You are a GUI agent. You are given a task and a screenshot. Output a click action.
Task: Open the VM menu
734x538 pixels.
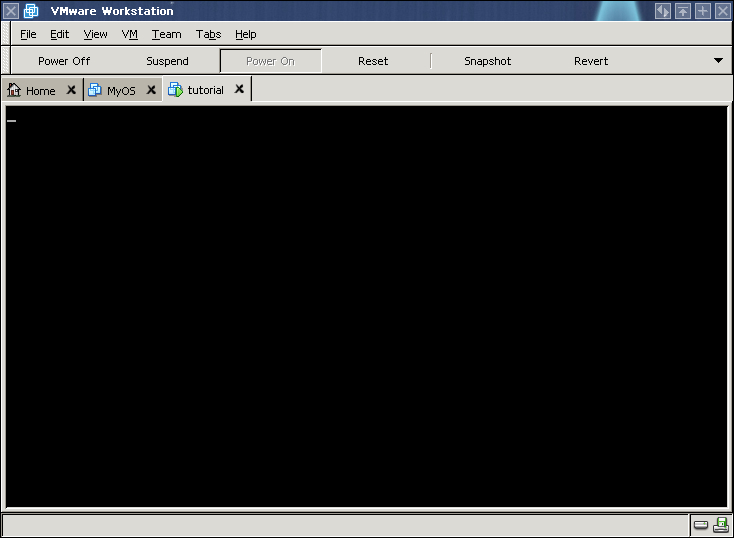pyautogui.click(x=130, y=34)
